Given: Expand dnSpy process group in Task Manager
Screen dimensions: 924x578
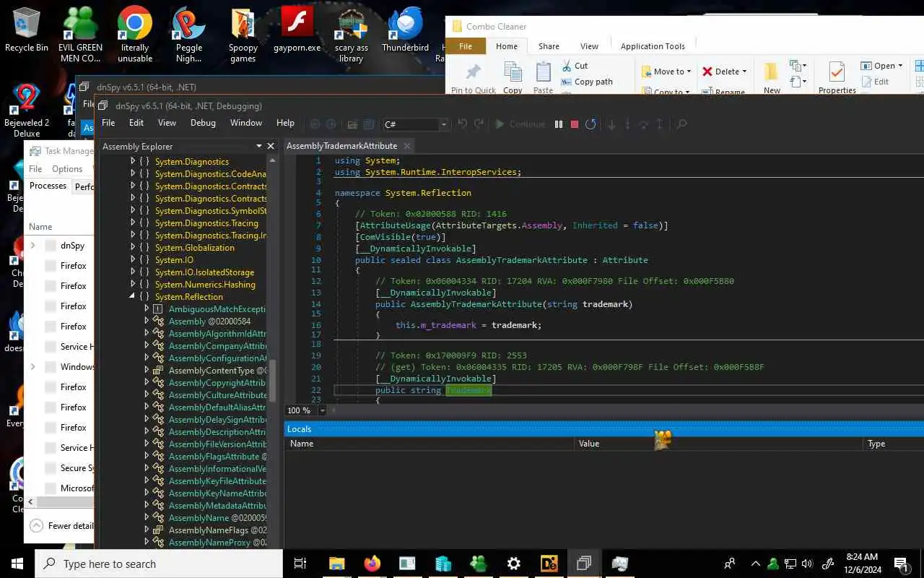Looking at the screenshot, I should [x=32, y=246].
